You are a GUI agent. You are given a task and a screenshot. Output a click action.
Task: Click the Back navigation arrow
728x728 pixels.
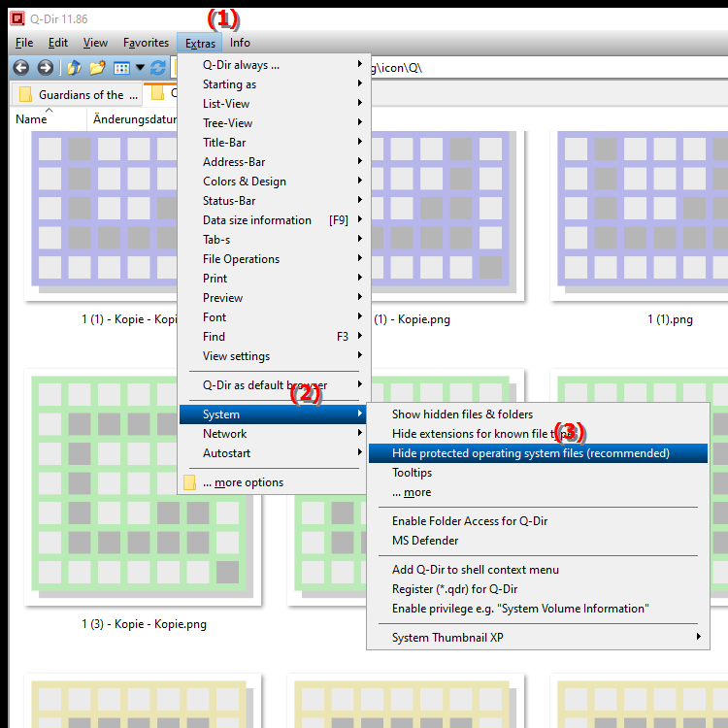pyautogui.click(x=19, y=68)
